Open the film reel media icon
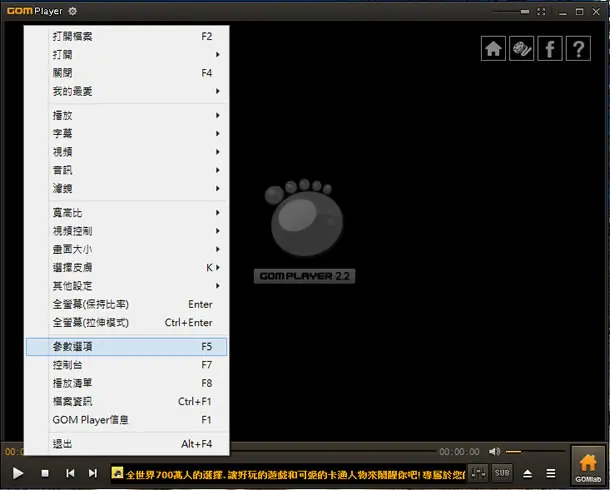610x490 pixels. [522, 49]
